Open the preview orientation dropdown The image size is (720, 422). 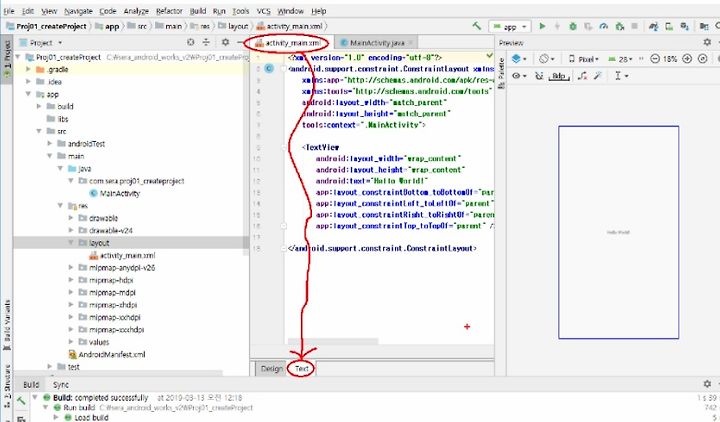click(x=546, y=59)
